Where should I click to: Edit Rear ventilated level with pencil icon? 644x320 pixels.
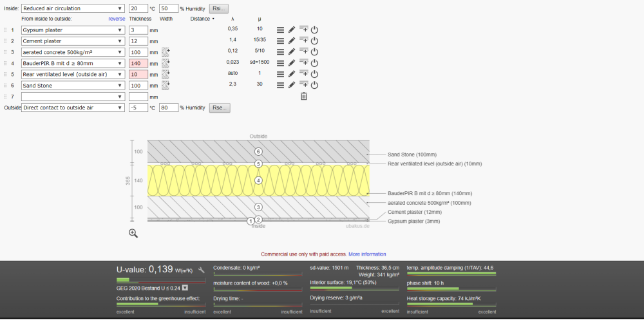(292, 74)
